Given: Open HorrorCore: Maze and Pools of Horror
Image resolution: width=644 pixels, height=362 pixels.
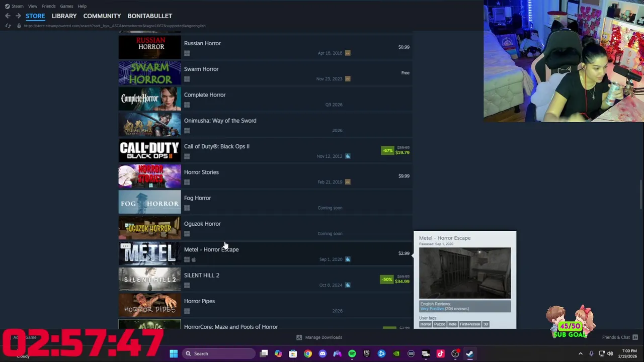Looking at the screenshot, I should pyautogui.click(x=265, y=324).
